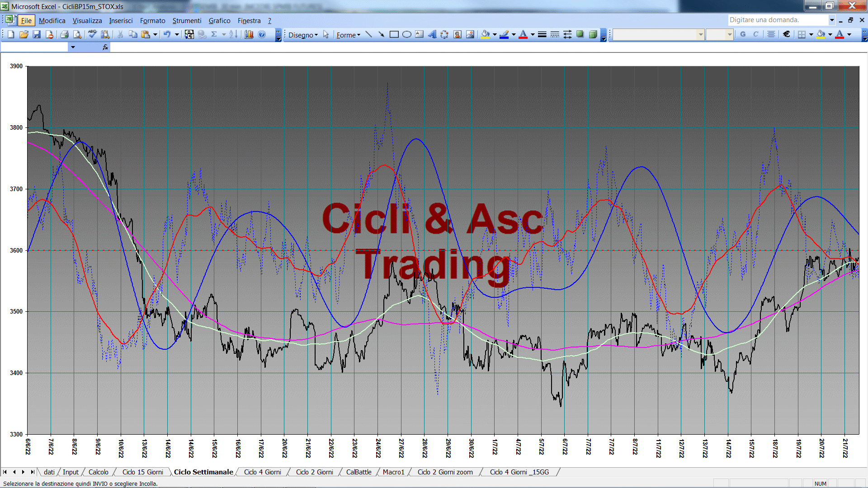The image size is (868, 488).
Task: Go to last sheet navigation button
Action: (33, 472)
